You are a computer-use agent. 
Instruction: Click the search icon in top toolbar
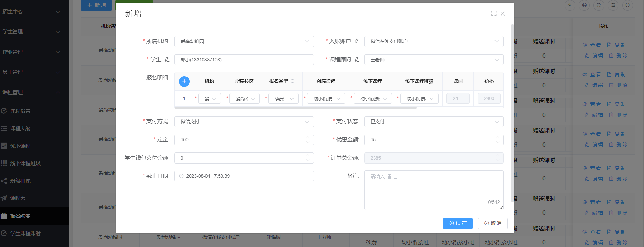click(628, 5)
